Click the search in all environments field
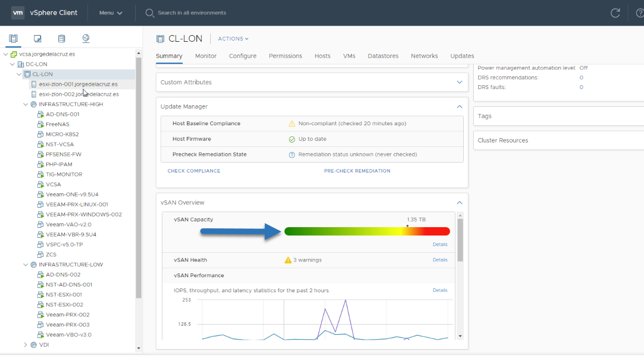The height and width of the screenshot is (358, 644). pos(192,13)
